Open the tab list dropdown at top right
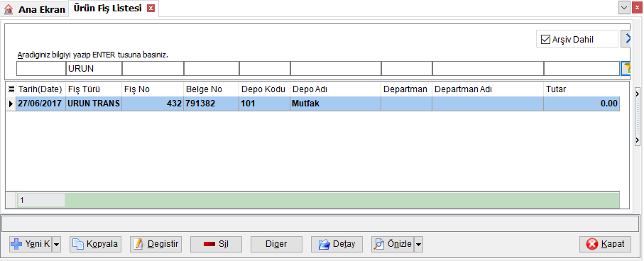This screenshot has width=644, height=261. [625, 8]
